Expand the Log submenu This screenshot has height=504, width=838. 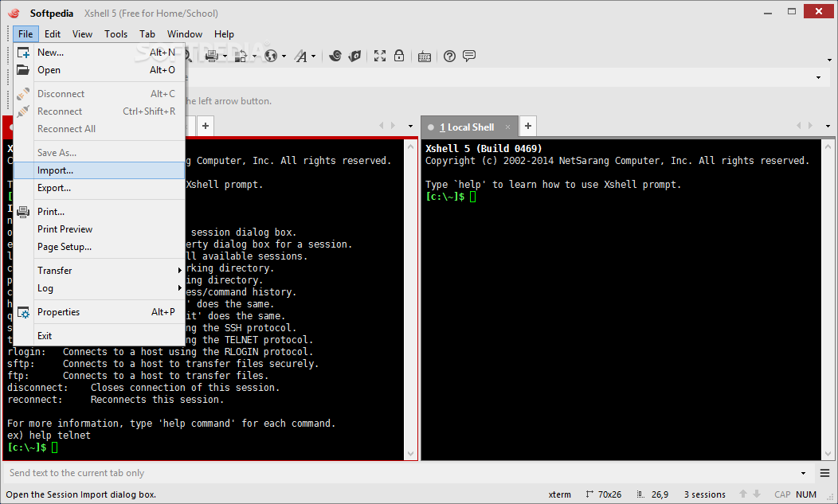(x=100, y=288)
